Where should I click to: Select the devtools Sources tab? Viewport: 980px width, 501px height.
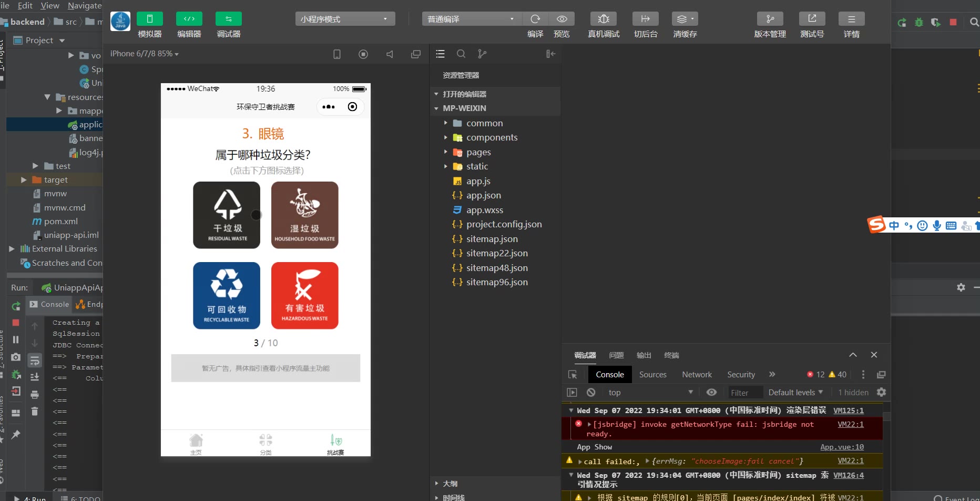pos(653,375)
